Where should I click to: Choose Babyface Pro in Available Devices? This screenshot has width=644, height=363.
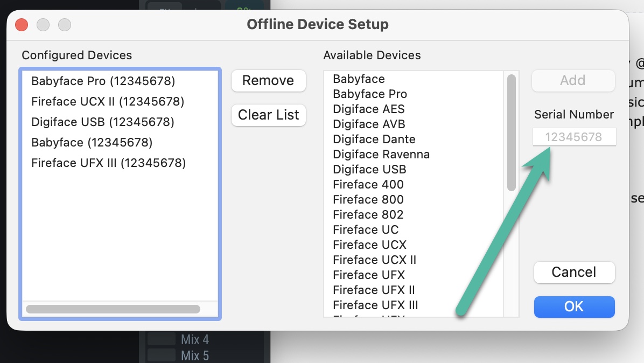(x=414, y=94)
